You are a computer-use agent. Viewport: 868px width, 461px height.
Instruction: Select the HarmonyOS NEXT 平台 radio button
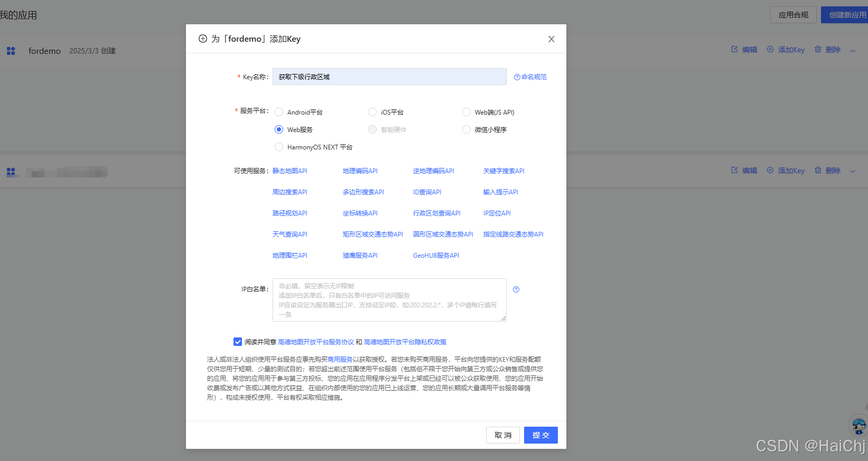pyautogui.click(x=279, y=147)
